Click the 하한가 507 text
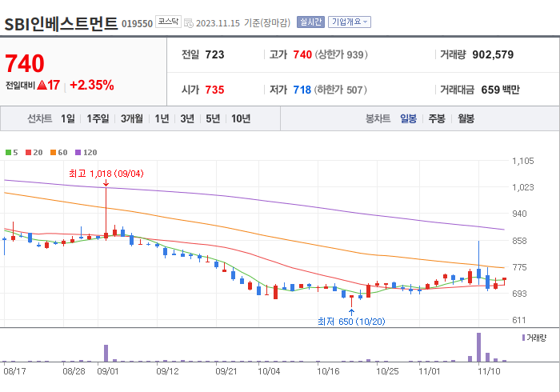 point(341,90)
